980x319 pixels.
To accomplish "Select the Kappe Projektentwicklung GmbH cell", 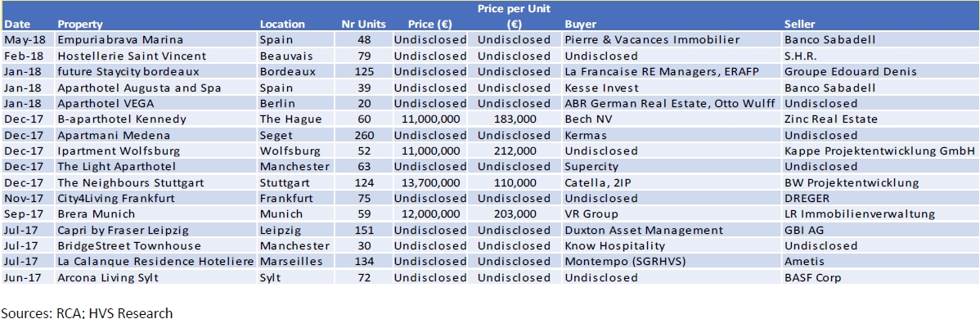I will point(879,151).
